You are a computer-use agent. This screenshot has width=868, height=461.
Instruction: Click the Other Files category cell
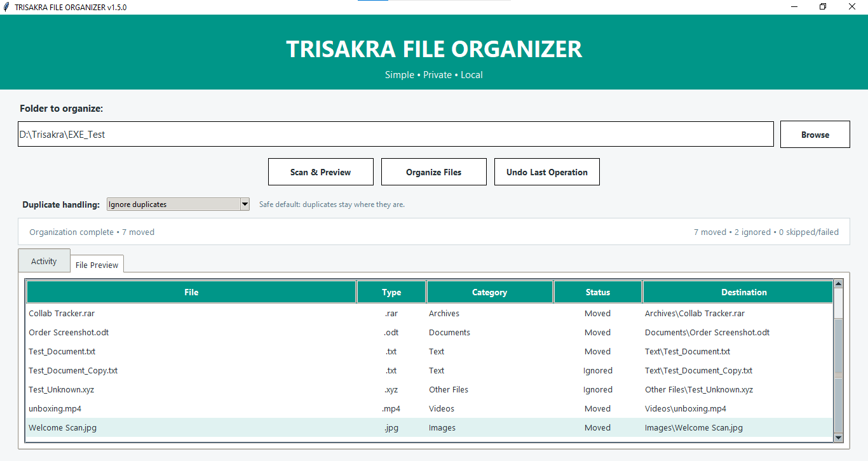[449, 389]
